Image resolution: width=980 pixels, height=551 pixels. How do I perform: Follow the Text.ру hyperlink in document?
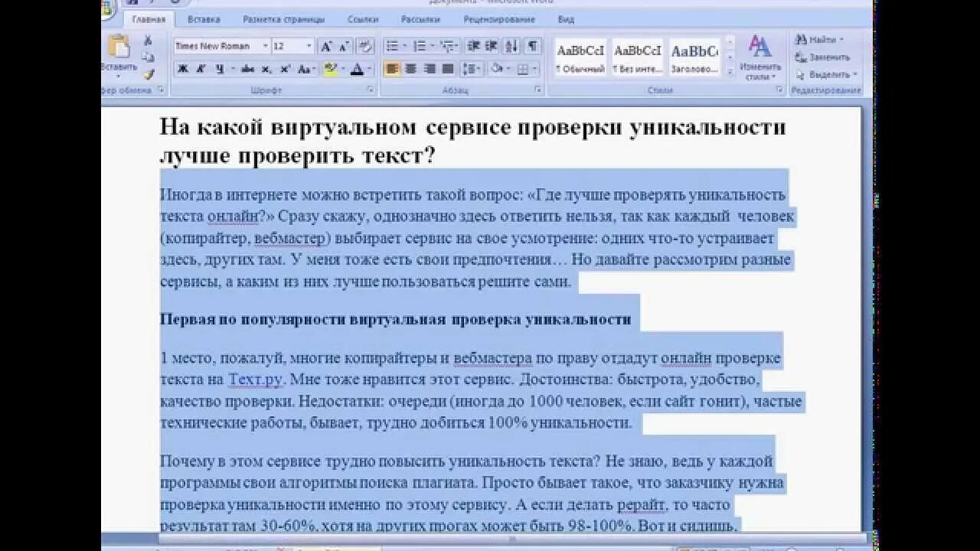256,380
